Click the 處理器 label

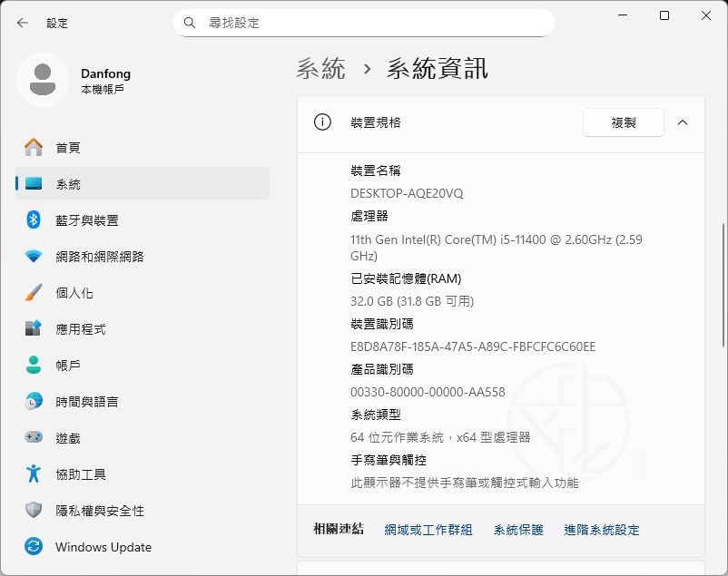pos(369,216)
